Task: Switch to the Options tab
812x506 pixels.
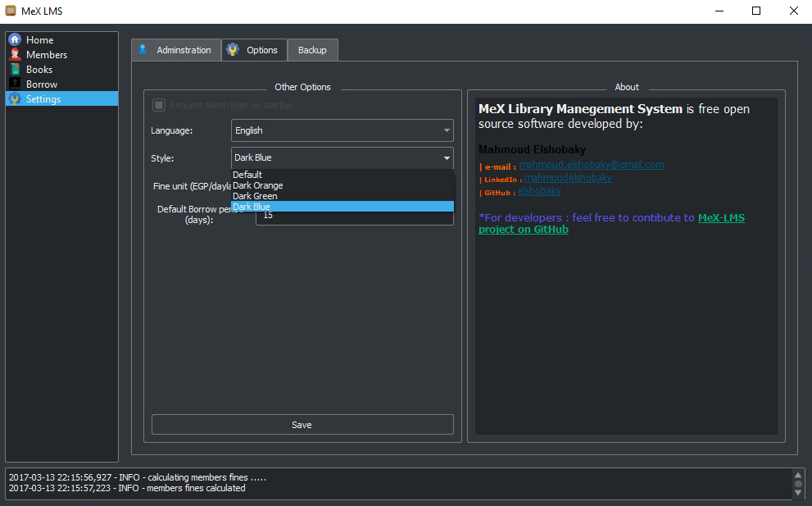Action: [254, 50]
